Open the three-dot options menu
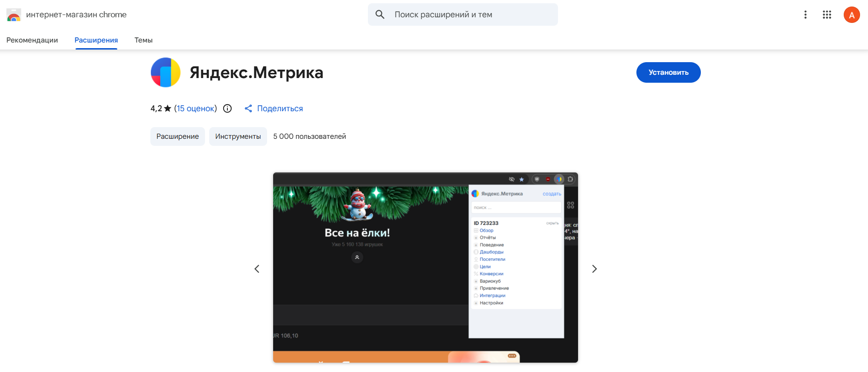 (x=805, y=15)
